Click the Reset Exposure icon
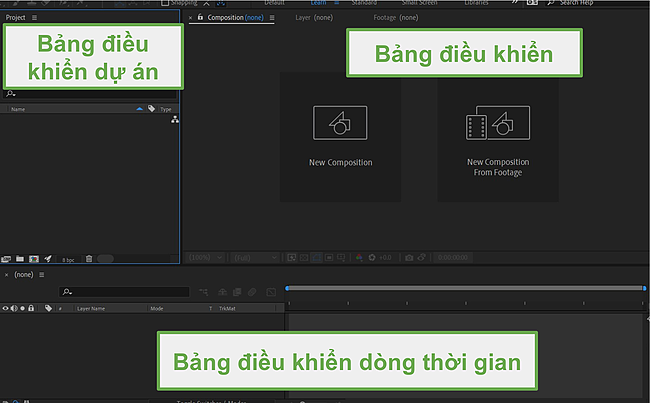The width and height of the screenshot is (650, 403). click(372, 257)
